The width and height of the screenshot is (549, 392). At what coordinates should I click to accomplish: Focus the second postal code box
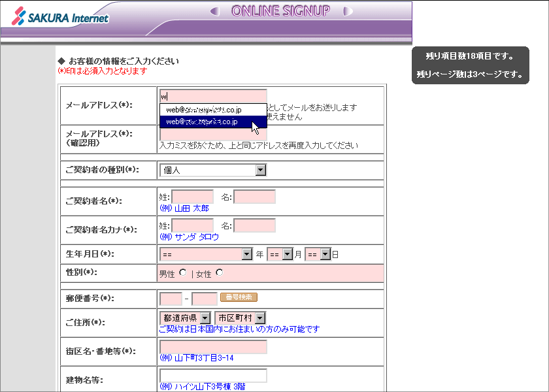pos(205,299)
